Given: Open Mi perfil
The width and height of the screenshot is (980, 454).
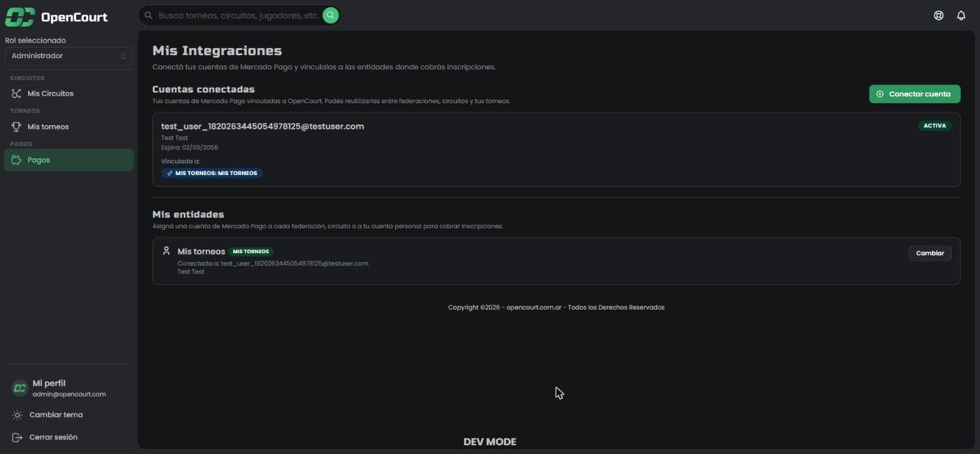Looking at the screenshot, I should [69, 388].
